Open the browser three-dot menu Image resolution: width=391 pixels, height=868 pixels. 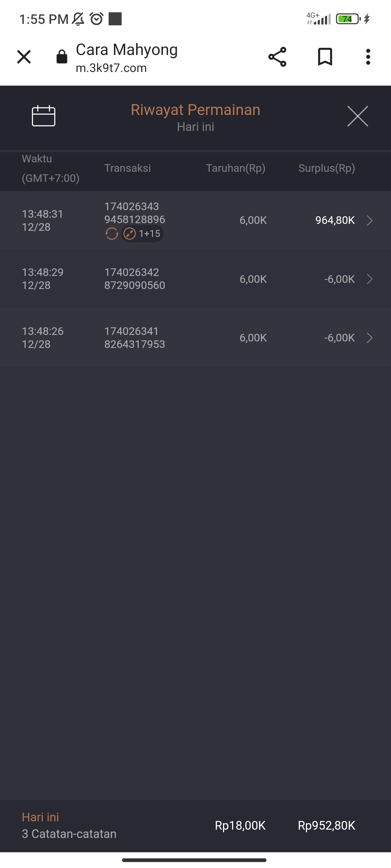(x=368, y=57)
